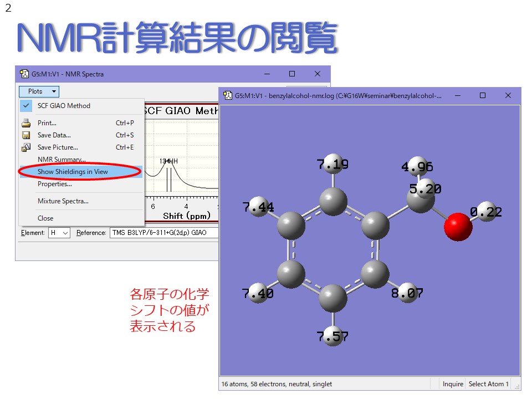The image size is (532, 399).
Task: Click the SCF GIAO Meth plot title
Action: click(181, 111)
